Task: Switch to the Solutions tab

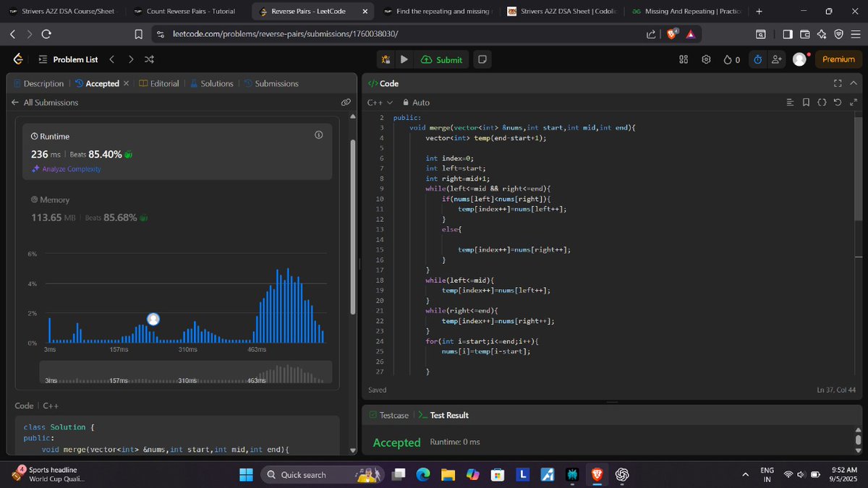Action: 212,84
